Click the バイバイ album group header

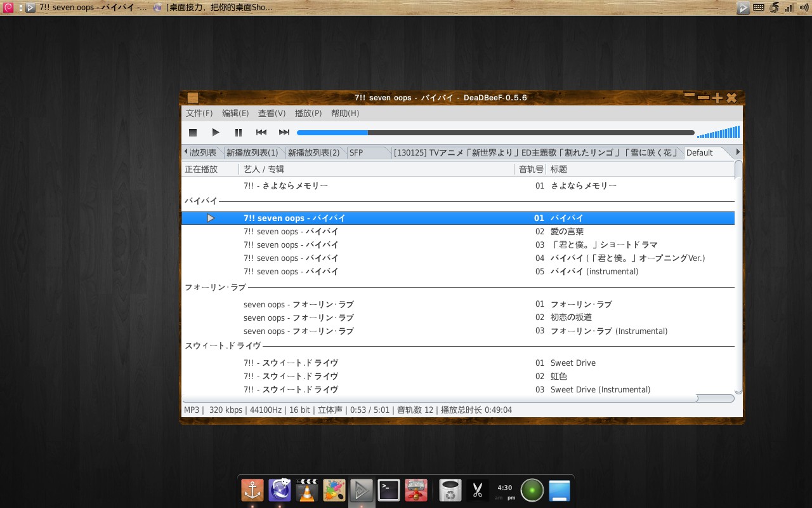click(x=458, y=201)
